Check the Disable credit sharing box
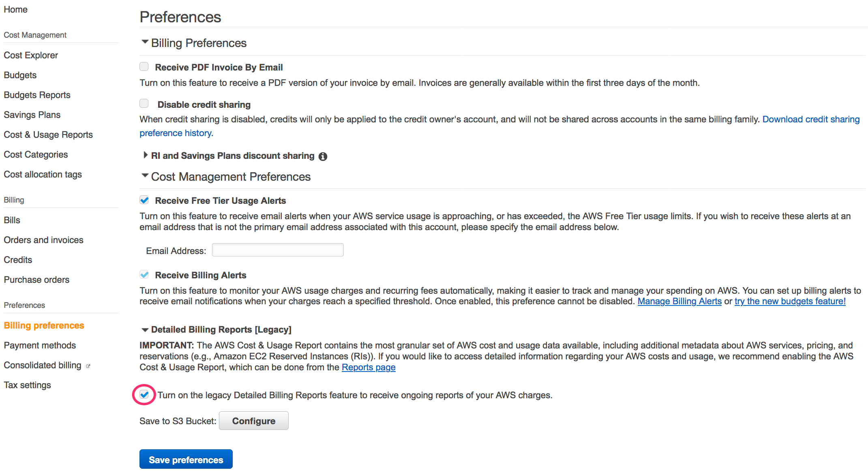The width and height of the screenshot is (868, 472). click(144, 104)
